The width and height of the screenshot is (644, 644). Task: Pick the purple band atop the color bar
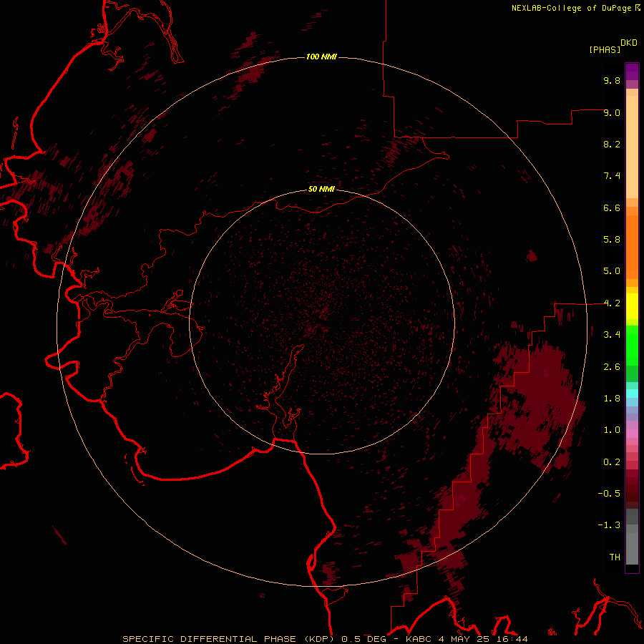click(x=632, y=72)
